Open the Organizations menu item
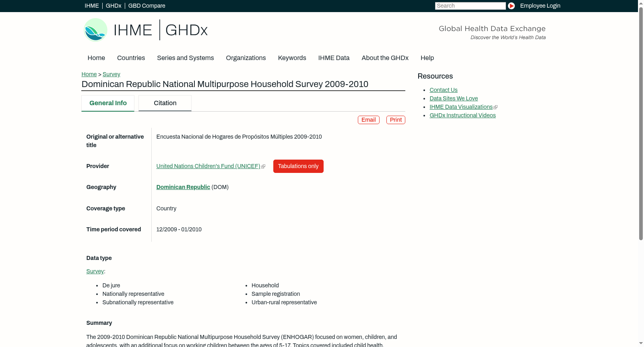This screenshot has width=644, height=347. coord(246,58)
